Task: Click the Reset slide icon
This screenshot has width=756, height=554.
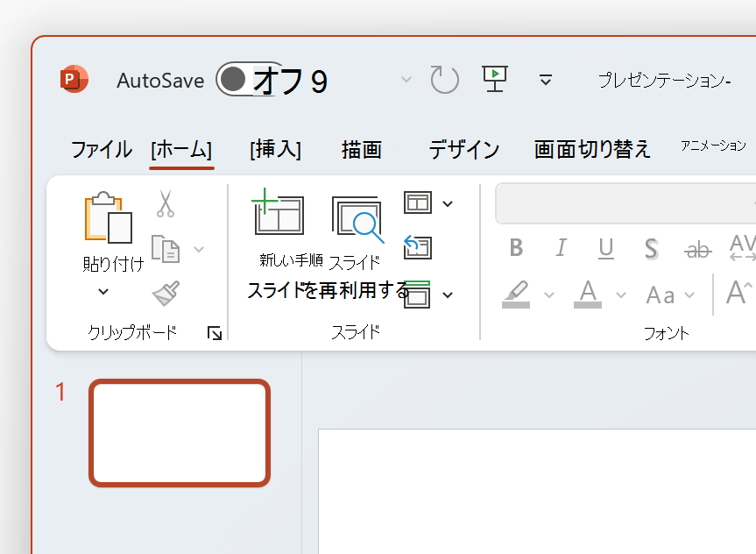Action: (x=418, y=247)
